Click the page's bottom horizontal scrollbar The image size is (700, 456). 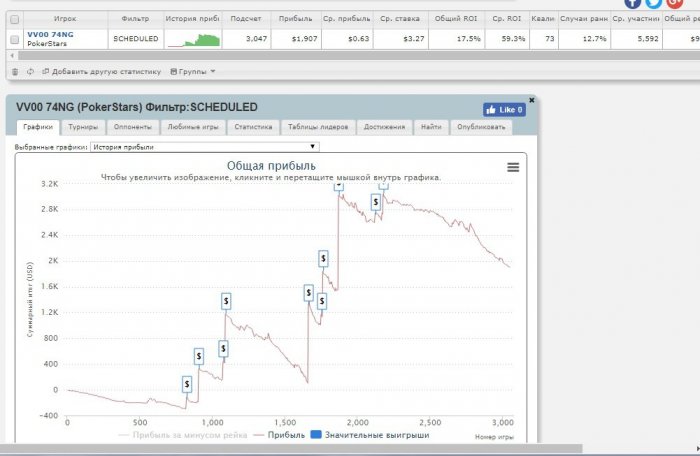(291, 448)
